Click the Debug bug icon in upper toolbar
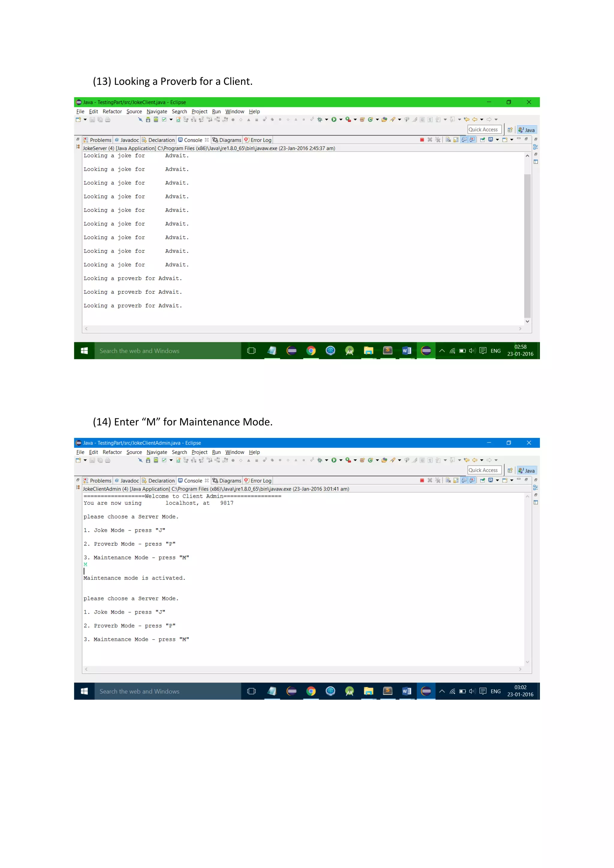Image resolution: width=614 pixels, height=868 pixels. [320, 120]
